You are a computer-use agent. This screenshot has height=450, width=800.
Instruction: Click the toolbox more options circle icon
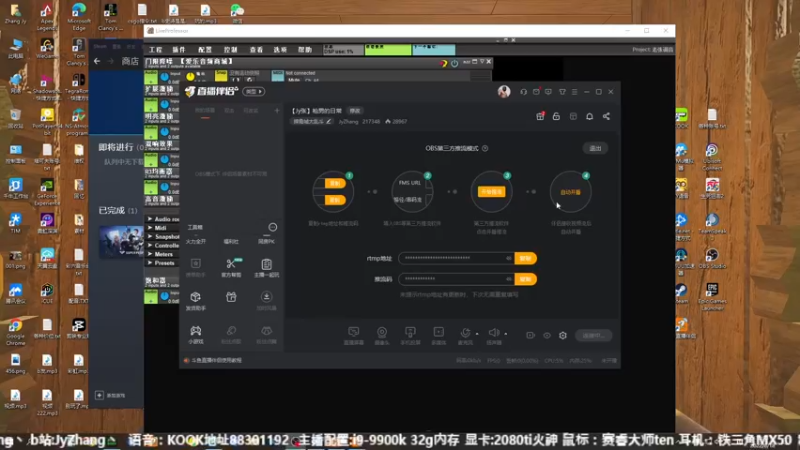[x=273, y=227]
